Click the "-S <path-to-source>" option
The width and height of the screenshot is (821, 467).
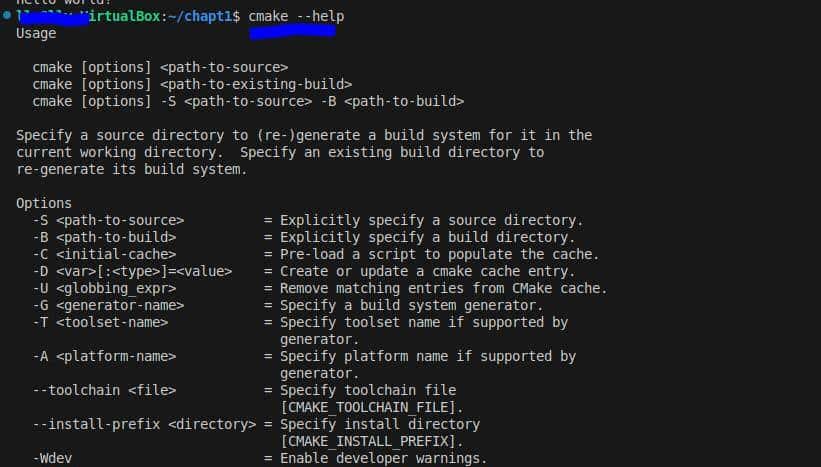108,220
